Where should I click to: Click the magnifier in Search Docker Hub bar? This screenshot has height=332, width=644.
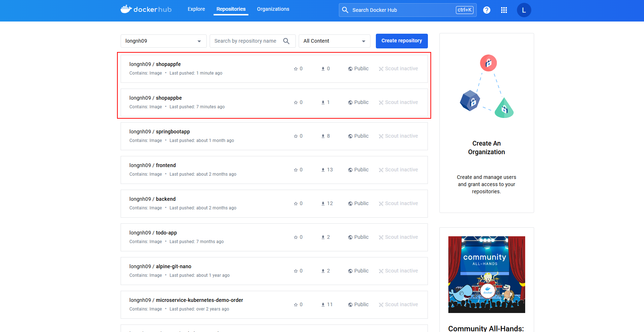345,10
